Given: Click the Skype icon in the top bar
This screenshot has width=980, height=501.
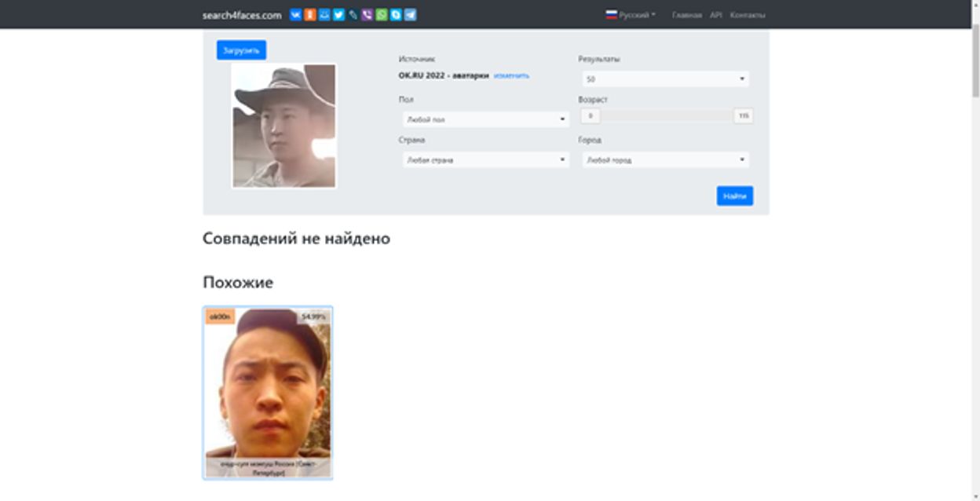Looking at the screenshot, I should 395,15.
